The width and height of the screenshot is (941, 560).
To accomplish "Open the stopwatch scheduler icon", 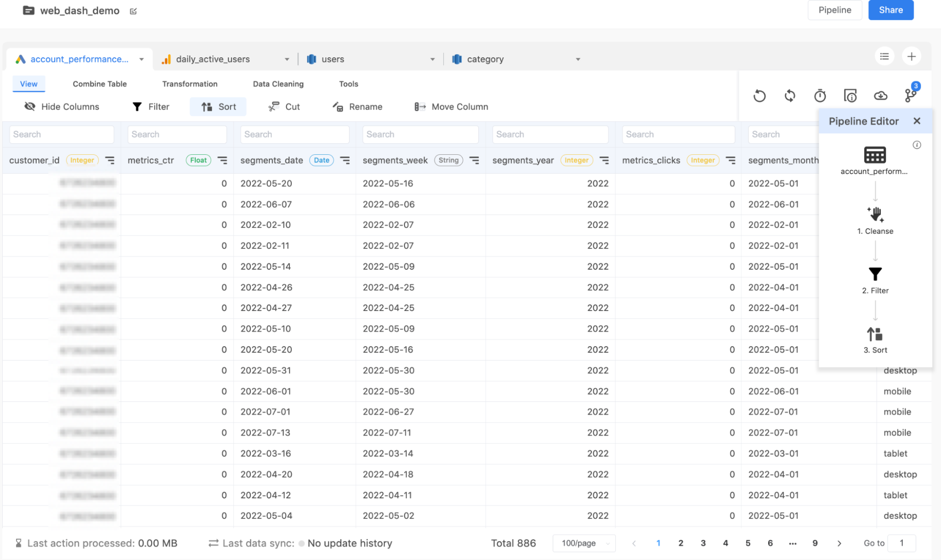I will click(820, 96).
